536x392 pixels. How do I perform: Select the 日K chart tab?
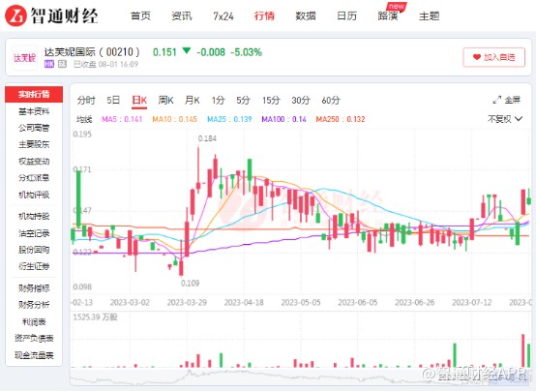click(x=139, y=101)
